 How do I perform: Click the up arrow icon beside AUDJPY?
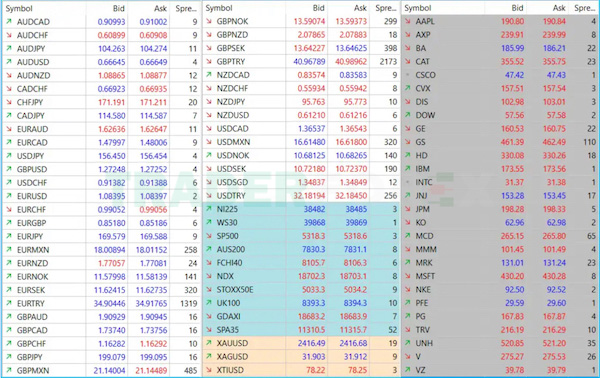coord(9,48)
